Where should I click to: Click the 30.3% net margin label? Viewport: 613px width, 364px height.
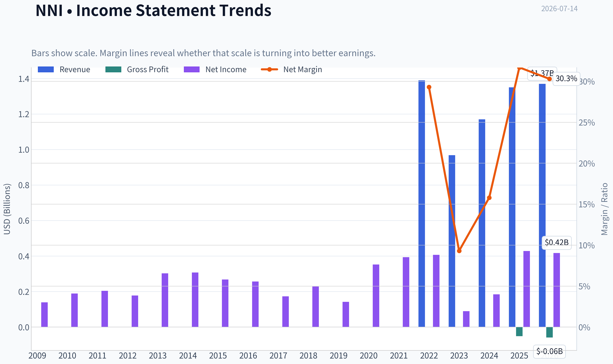tap(566, 79)
